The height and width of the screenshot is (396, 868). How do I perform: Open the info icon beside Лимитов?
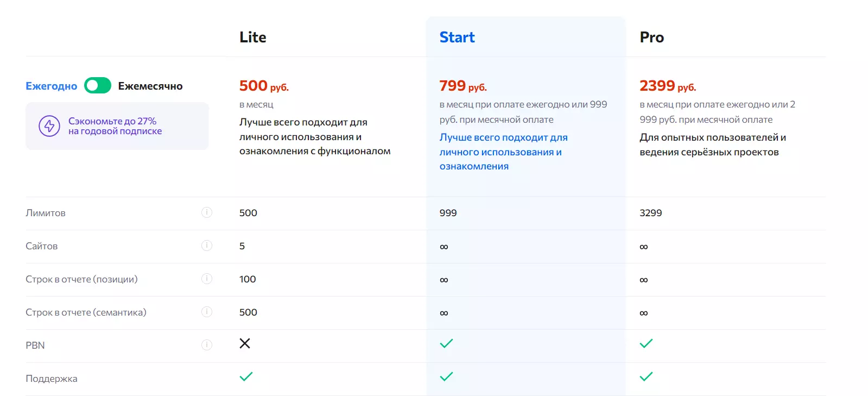point(207,212)
